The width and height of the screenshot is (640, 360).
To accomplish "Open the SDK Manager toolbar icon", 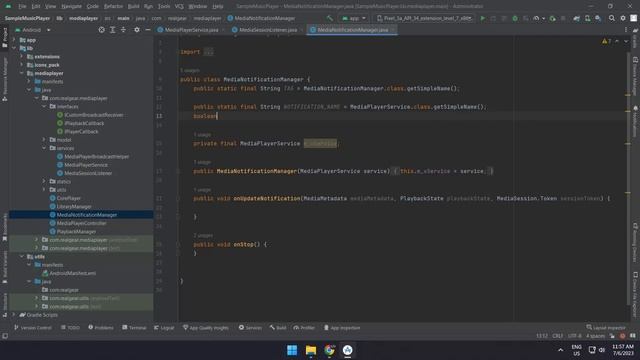I will pyautogui.click(x=598, y=18).
